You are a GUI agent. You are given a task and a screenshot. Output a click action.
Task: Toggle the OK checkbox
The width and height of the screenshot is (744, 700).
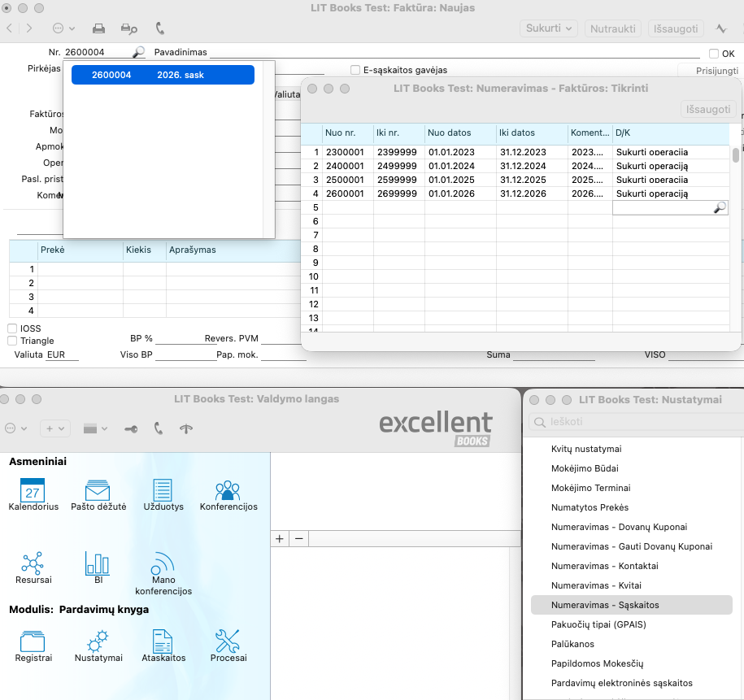pos(714,54)
